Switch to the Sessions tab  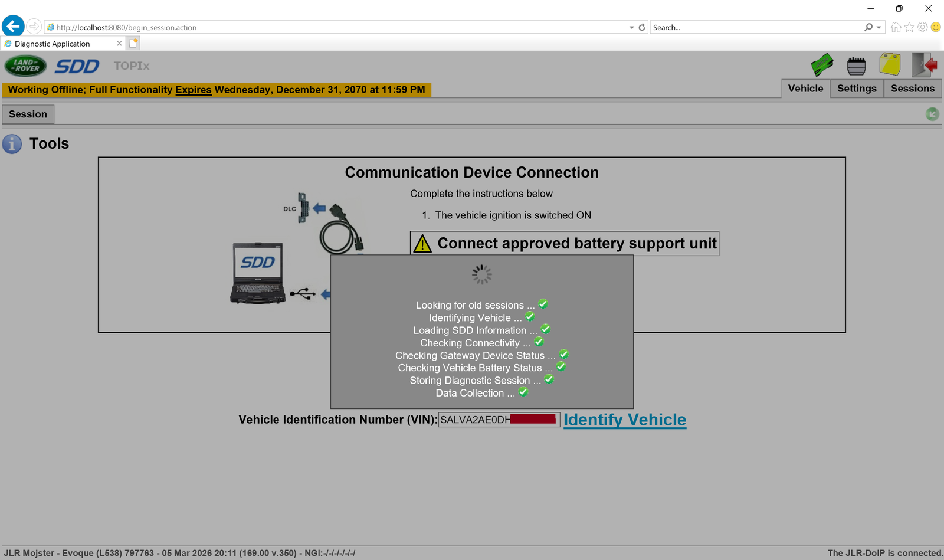click(x=913, y=89)
